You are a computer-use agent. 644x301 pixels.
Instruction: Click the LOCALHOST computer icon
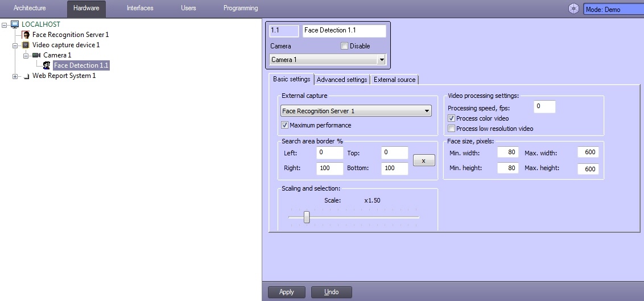point(15,24)
